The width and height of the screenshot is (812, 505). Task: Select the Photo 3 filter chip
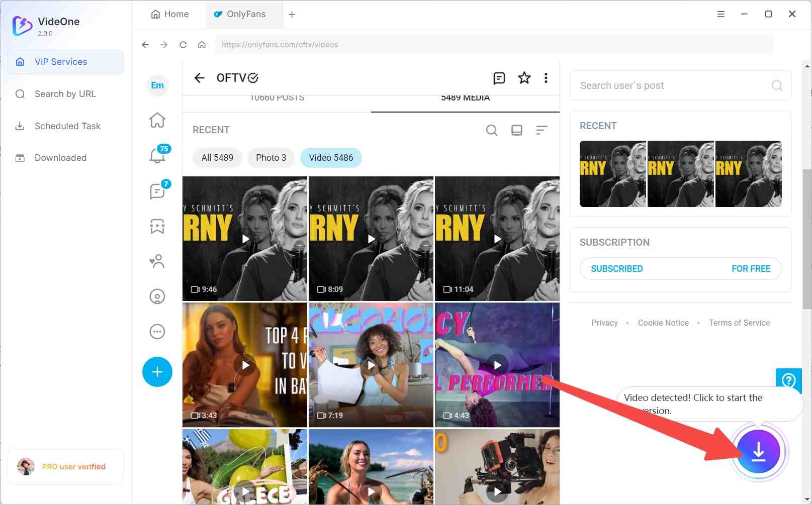pyautogui.click(x=271, y=158)
